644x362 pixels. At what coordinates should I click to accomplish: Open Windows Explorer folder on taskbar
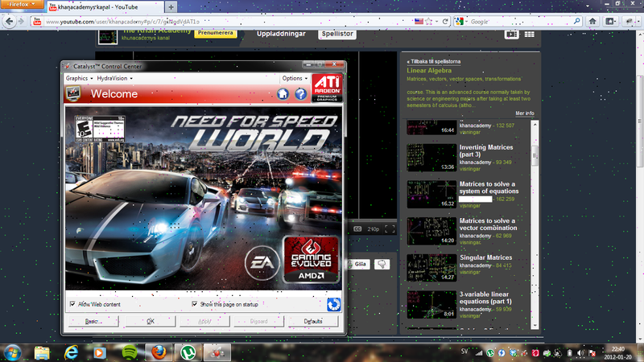tap(42, 352)
